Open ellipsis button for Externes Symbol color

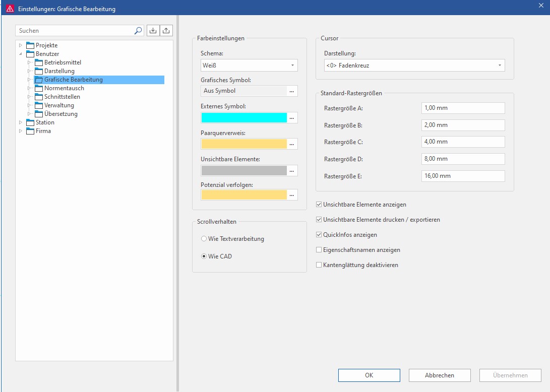(x=292, y=118)
